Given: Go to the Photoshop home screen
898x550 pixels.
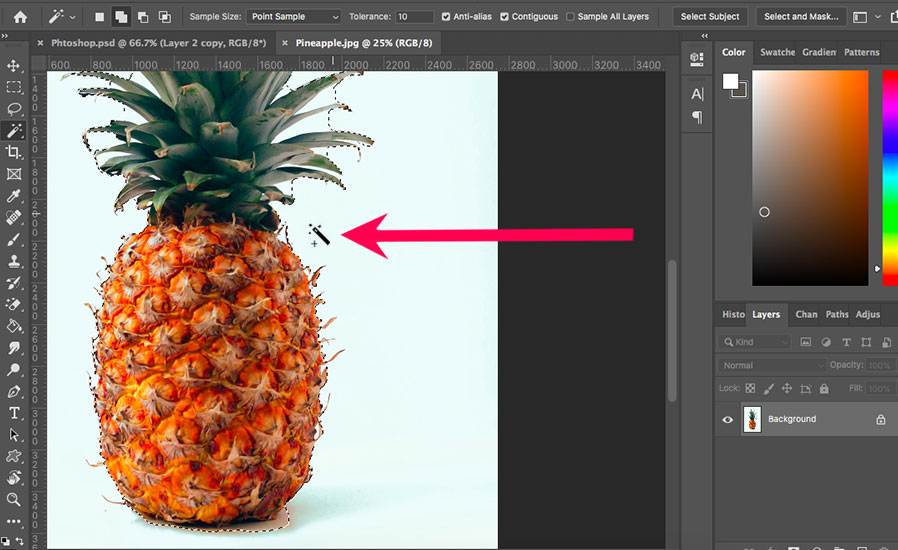Looking at the screenshot, I should tap(20, 17).
